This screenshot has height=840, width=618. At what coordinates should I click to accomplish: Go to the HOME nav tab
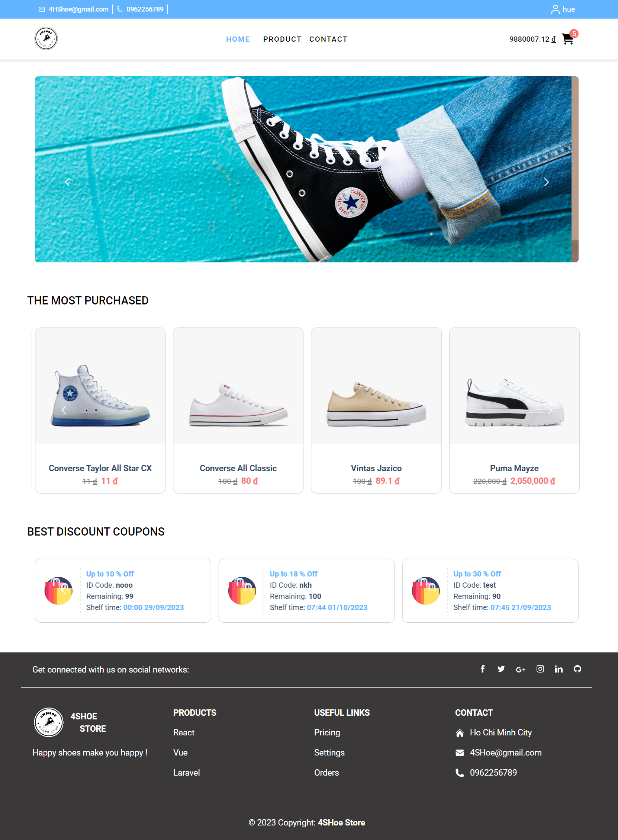click(238, 39)
